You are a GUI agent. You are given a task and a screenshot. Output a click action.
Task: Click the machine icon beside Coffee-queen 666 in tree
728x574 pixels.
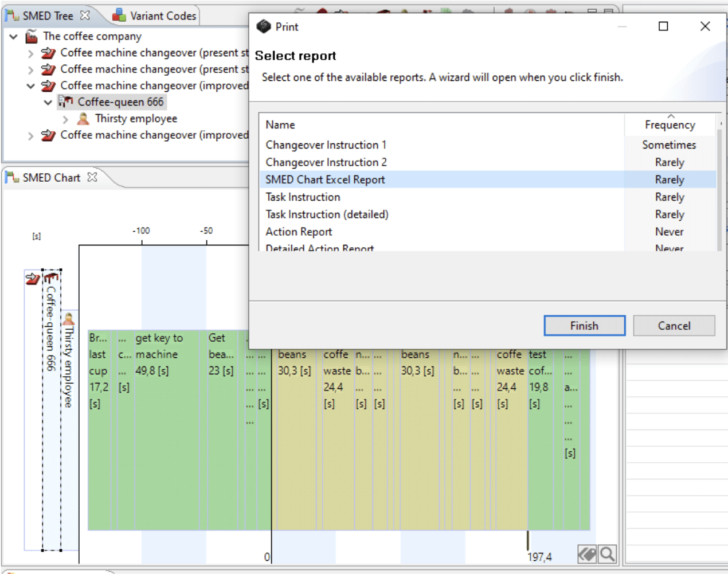coord(66,102)
